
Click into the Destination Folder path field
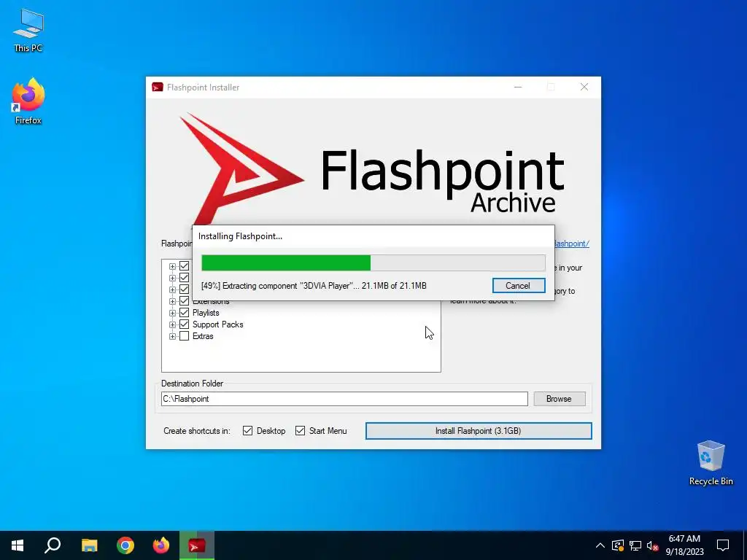[x=344, y=399]
